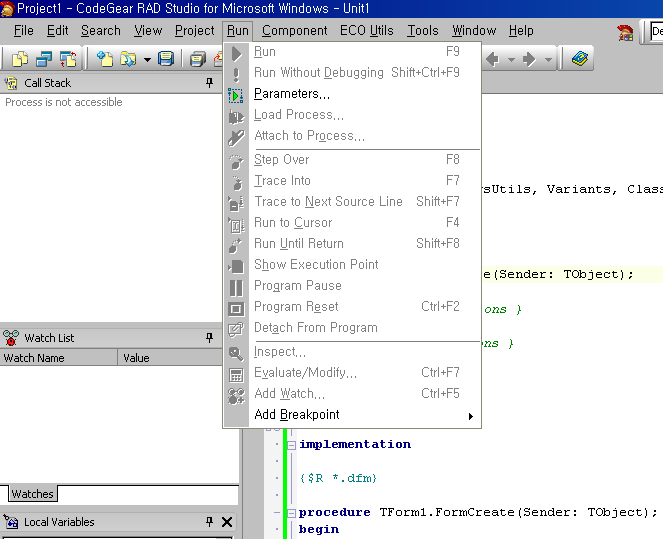Viewport: 663px width, 539px height.
Task: Click the Local Variables panel icon
Action: click(12, 522)
